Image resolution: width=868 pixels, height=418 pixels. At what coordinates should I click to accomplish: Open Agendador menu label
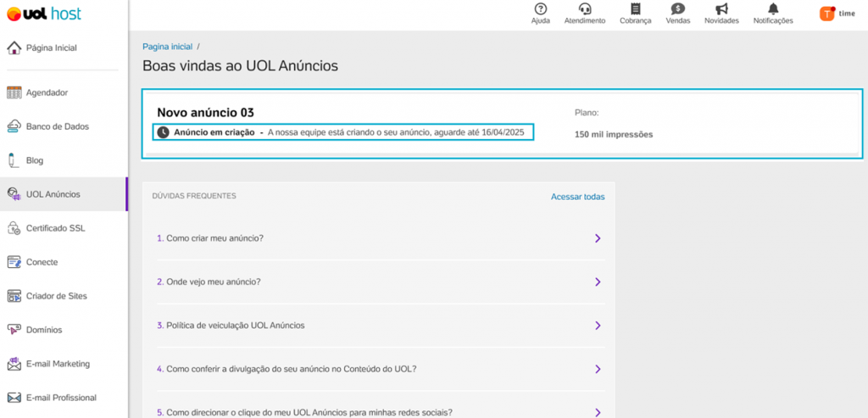(47, 93)
